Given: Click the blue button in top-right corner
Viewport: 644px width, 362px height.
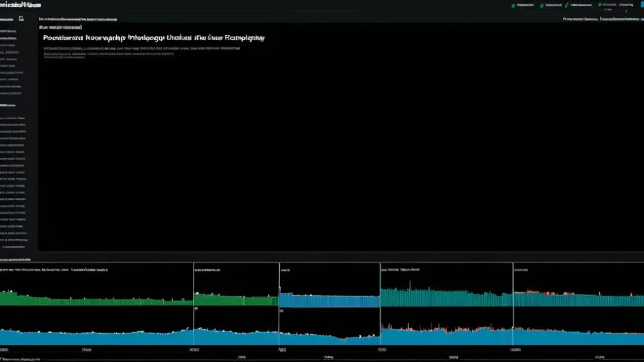Looking at the screenshot, I should [641, 5].
